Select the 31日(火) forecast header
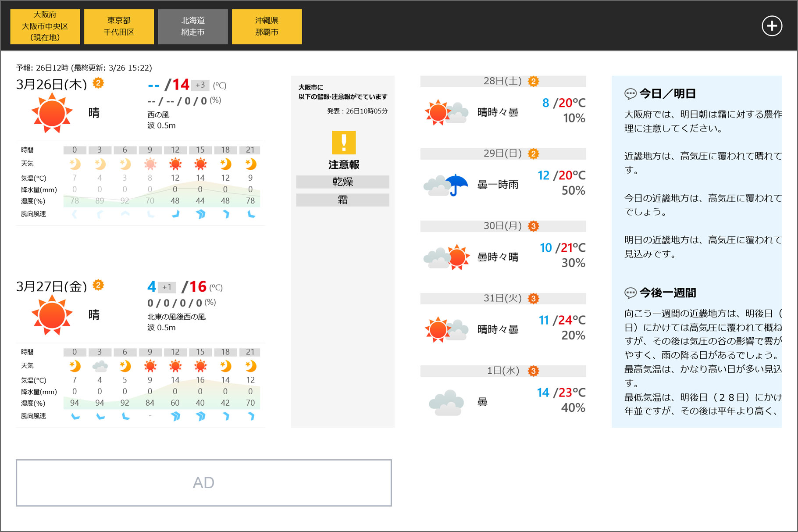798x532 pixels. click(503, 298)
